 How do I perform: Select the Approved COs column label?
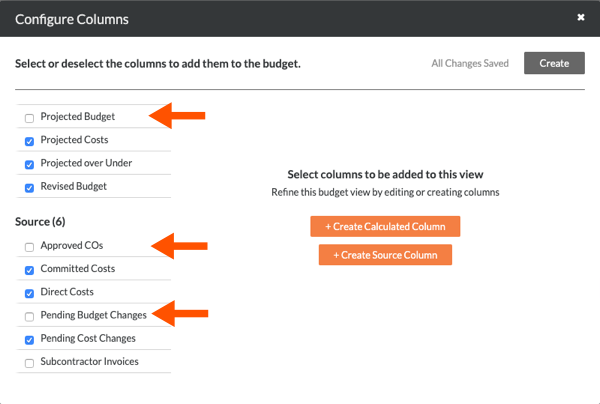[72, 245]
